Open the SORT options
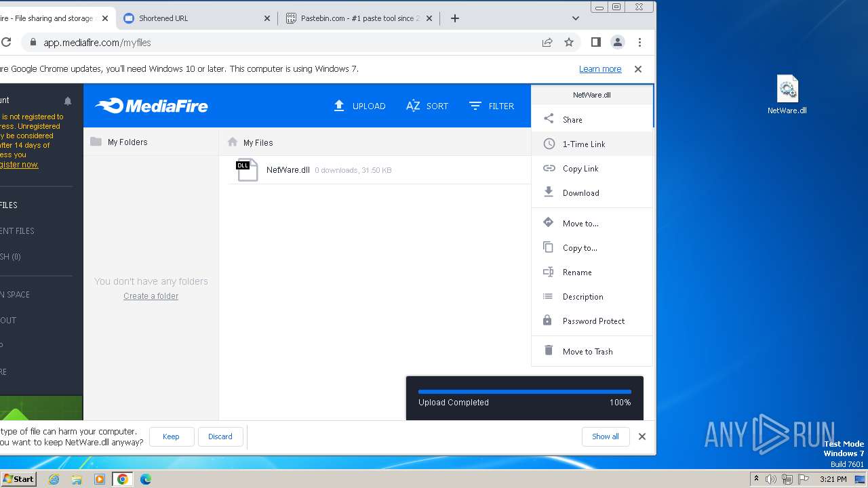Screen dimensions: 868x488 pyautogui.click(x=427, y=106)
